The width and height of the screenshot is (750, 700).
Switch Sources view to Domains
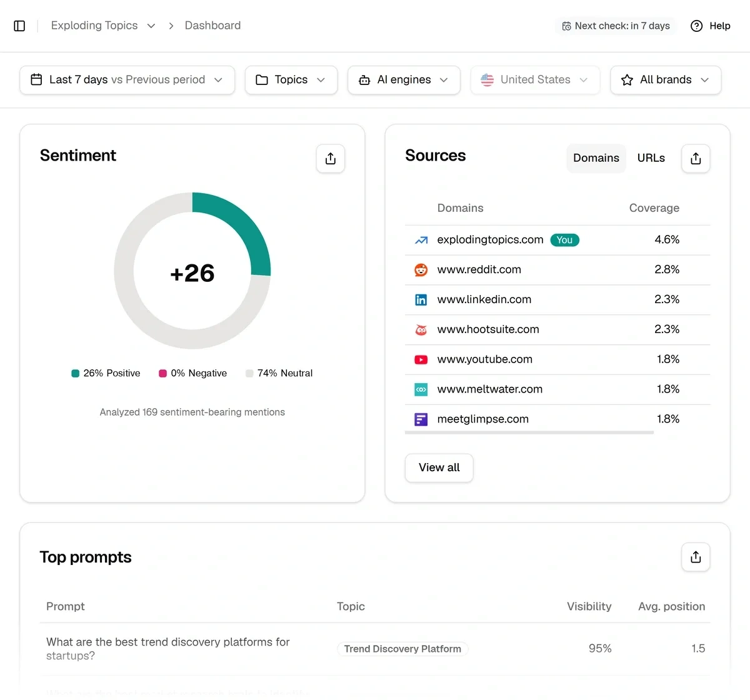coord(596,158)
